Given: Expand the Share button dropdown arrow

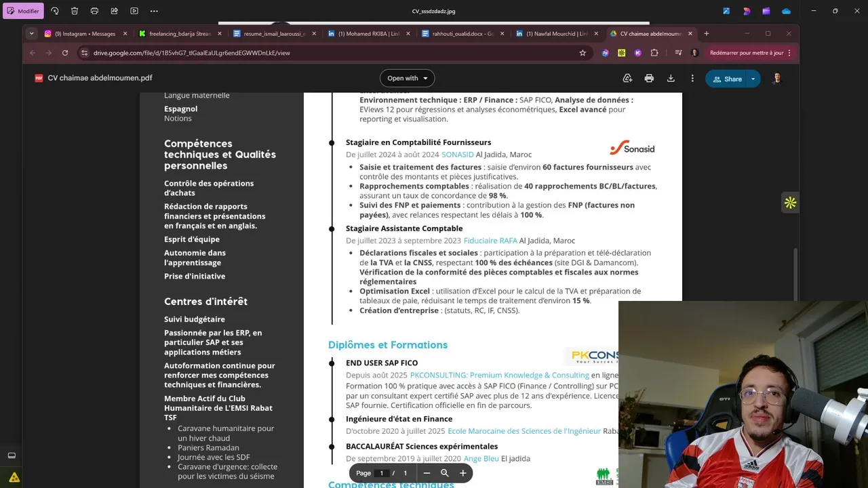Looking at the screenshot, I should click(x=753, y=79).
